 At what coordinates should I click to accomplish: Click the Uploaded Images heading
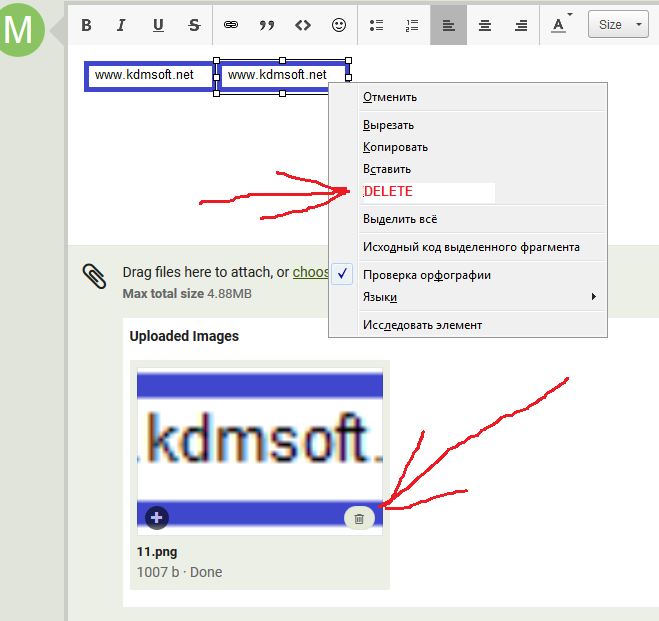click(x=184, y=336)
